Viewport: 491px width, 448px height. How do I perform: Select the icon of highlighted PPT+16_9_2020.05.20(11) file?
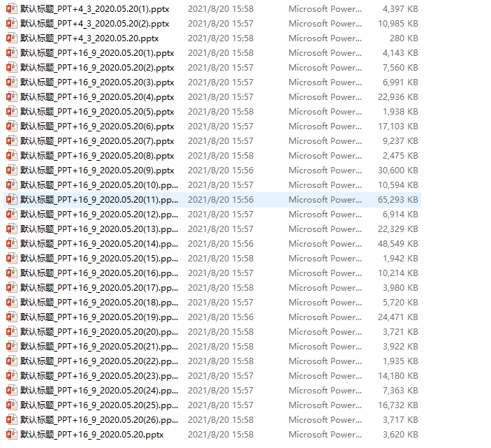click(x=10, y=200)
